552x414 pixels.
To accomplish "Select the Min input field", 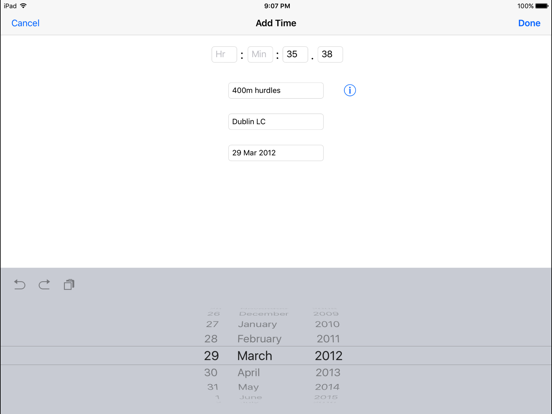I will click(260, 54).
